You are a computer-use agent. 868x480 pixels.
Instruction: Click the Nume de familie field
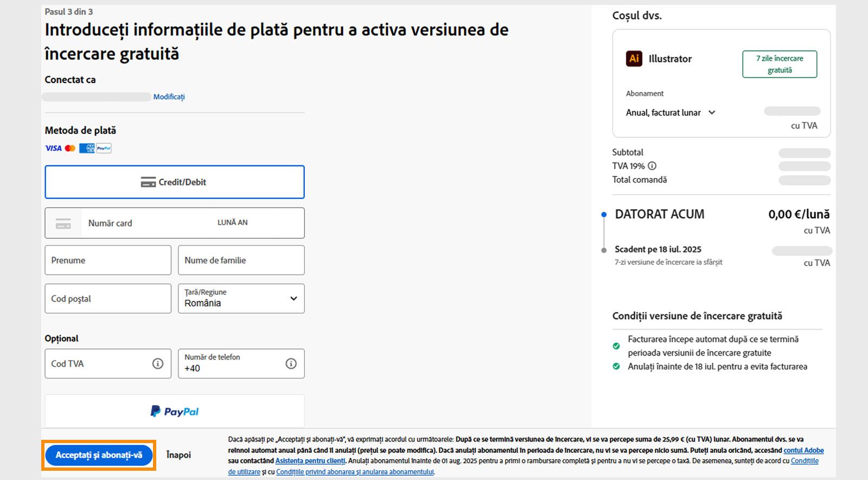tap(241, 261)
